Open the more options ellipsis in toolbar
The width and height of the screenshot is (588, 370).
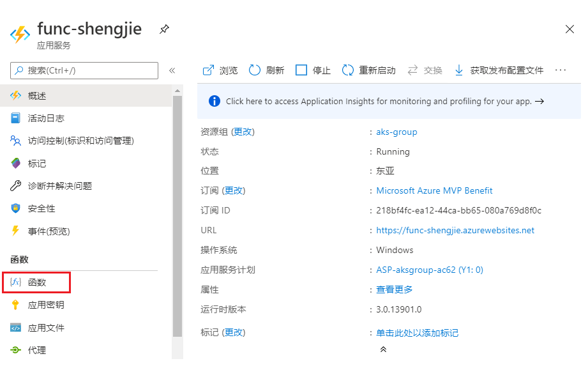(x=561, y=70)
